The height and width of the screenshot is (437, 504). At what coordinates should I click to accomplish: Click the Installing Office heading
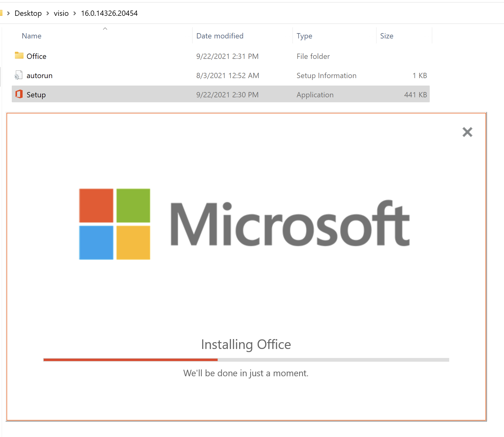click(246, 345)
